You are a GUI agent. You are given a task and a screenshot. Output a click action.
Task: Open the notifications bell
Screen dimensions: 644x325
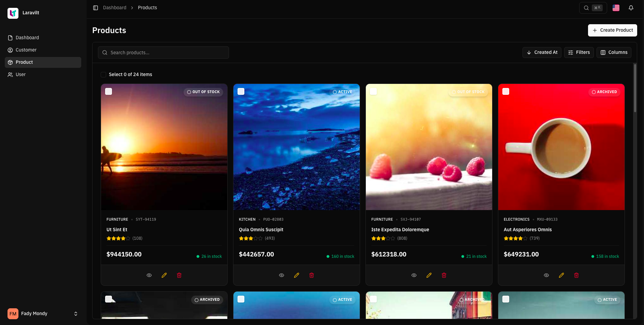coord(631,8)
